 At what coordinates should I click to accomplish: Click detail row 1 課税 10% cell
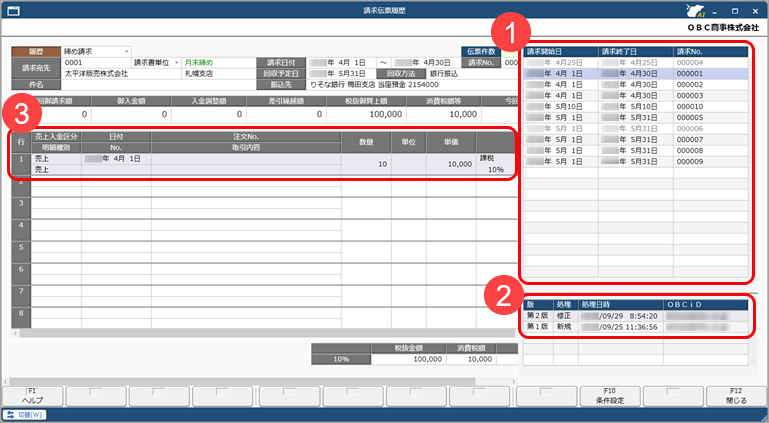[495, 164]
